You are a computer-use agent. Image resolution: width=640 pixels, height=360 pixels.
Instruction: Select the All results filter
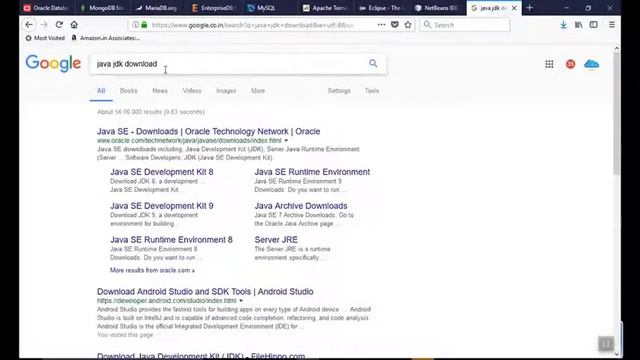101,91
